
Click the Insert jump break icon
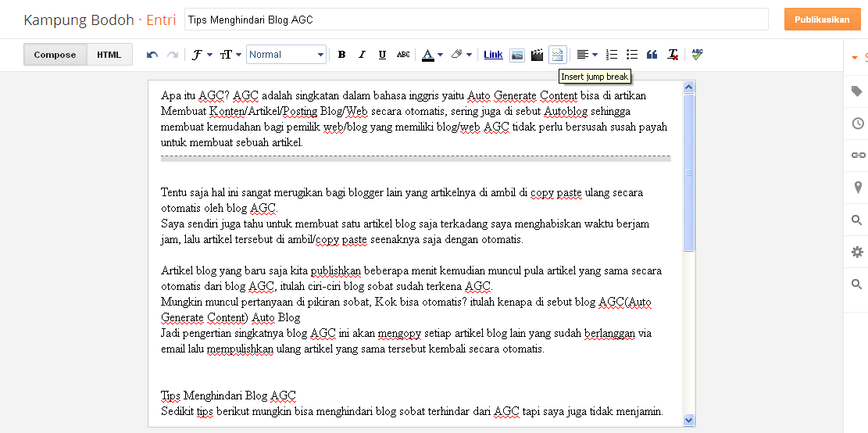558,55
